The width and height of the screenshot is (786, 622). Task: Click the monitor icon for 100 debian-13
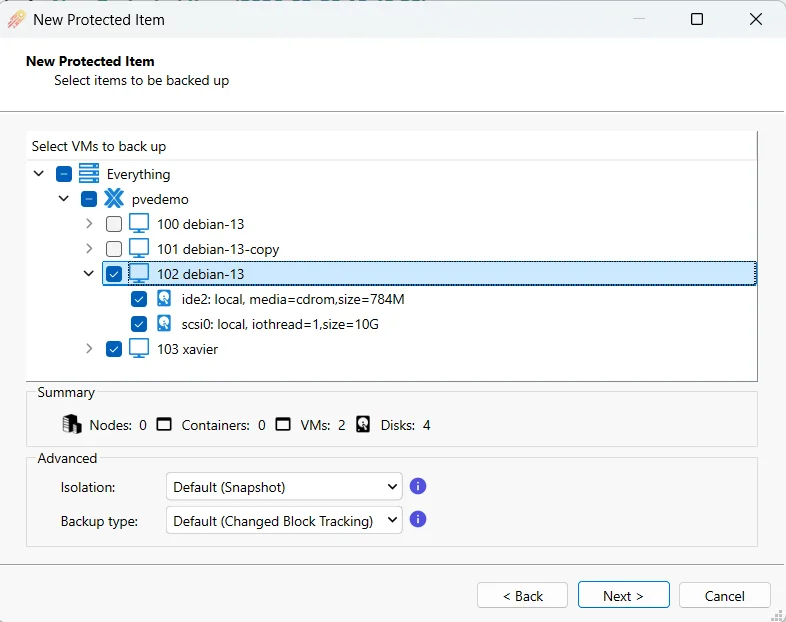tap(139, 224)
